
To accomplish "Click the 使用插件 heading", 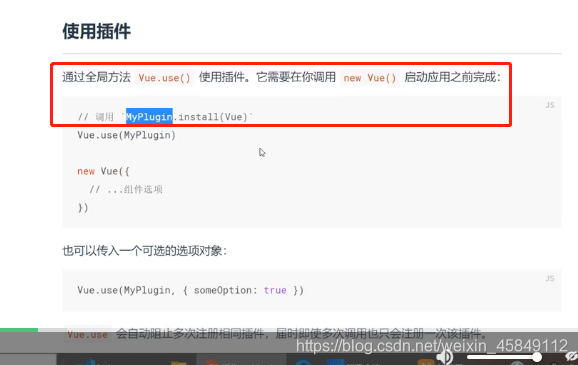I will 97,31.
